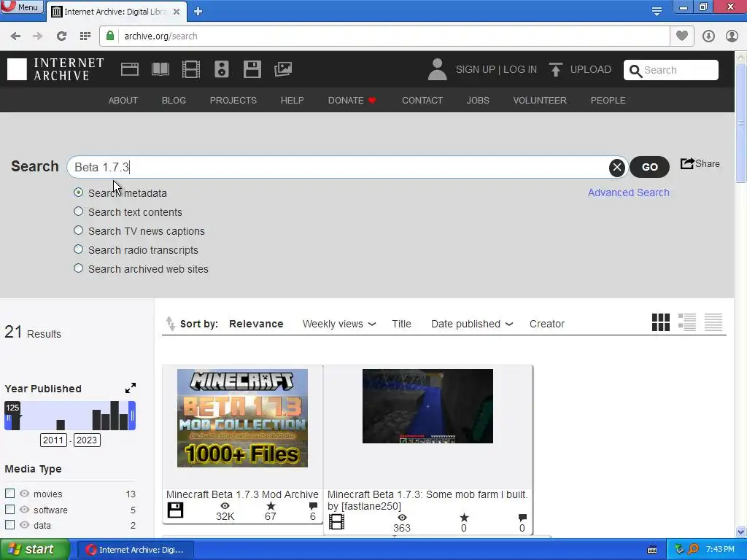This screenshot has width=747, height=560.
Task: Clear the search query with the X button
Action: coord(617,167)
